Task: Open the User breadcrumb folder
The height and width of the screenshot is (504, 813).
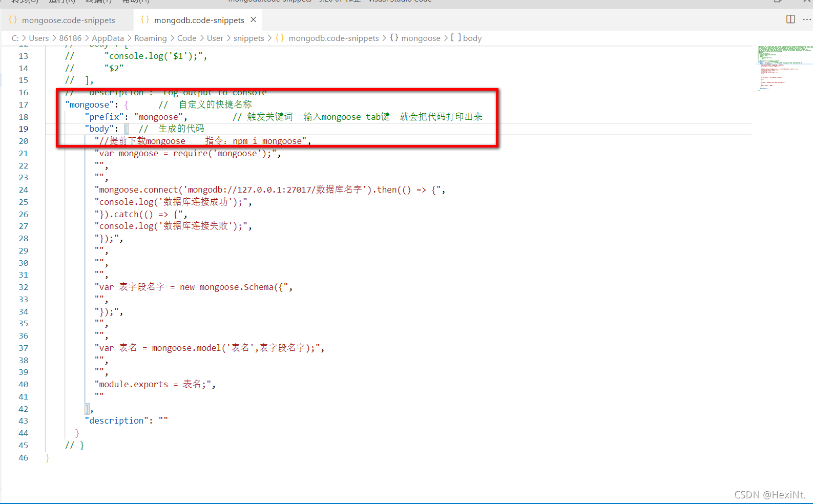Action: (x=215, y=38)
